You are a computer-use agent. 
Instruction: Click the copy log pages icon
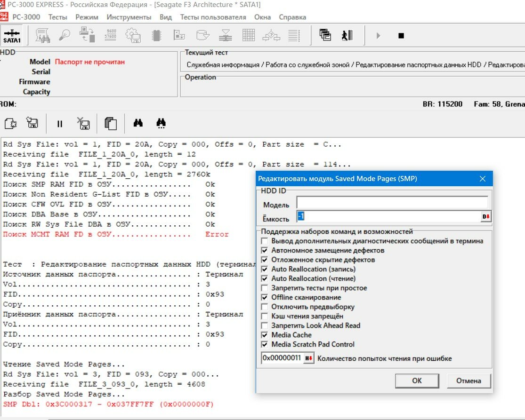(111, 123)
